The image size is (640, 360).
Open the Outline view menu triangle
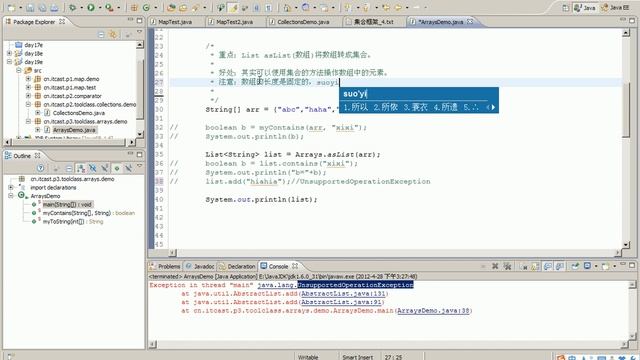(139, 166)
